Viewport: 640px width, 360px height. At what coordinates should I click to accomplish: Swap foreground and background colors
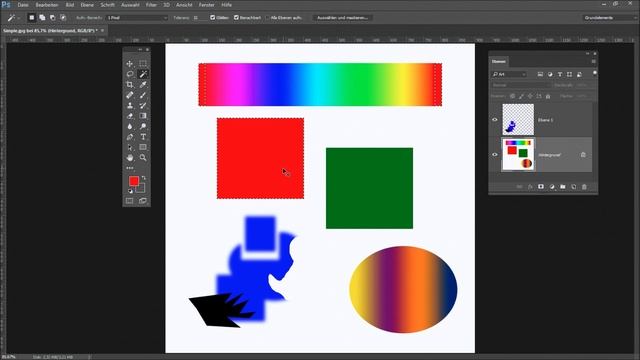click(x=144, y=178)
